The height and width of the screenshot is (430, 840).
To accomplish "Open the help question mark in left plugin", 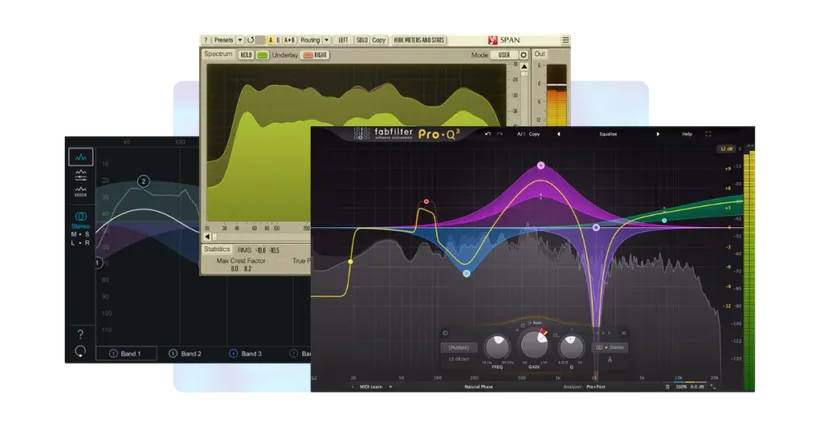I will pos(80,335).
